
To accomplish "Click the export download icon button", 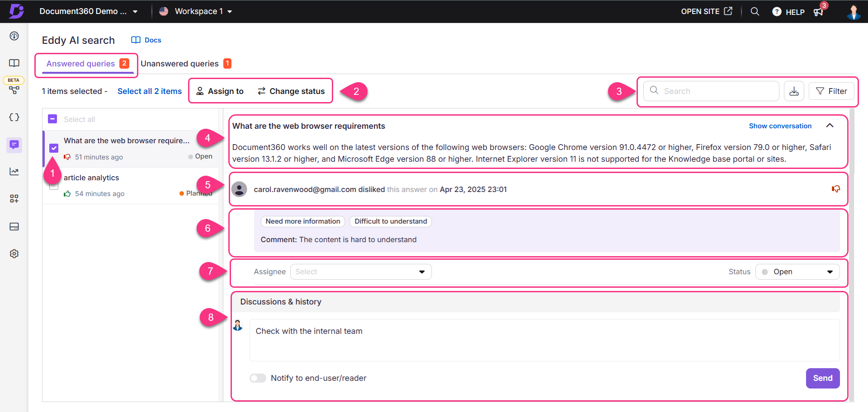I will [794, 91].
